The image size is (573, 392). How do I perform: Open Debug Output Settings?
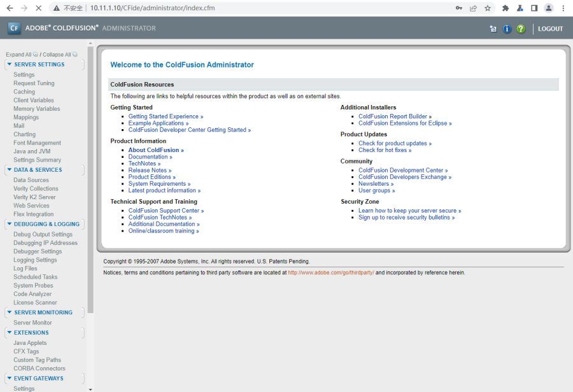click(43, 234)
